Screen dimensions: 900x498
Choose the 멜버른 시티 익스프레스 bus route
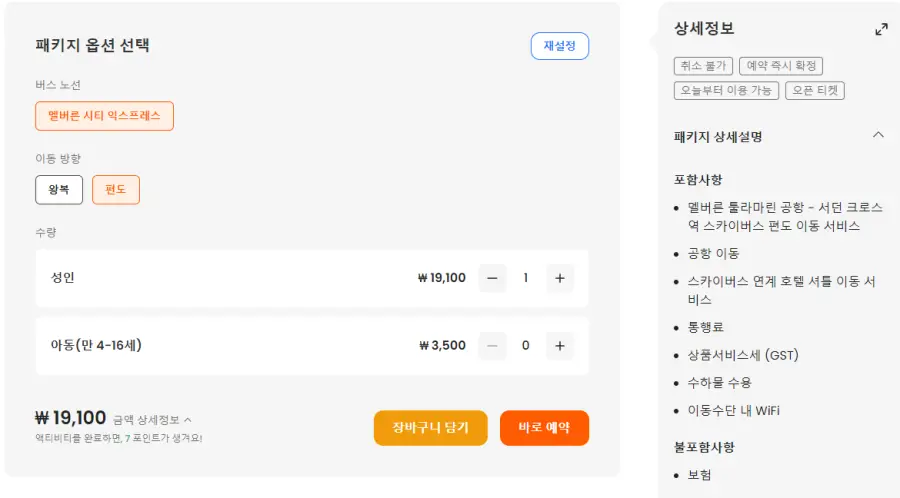point(104,116)
